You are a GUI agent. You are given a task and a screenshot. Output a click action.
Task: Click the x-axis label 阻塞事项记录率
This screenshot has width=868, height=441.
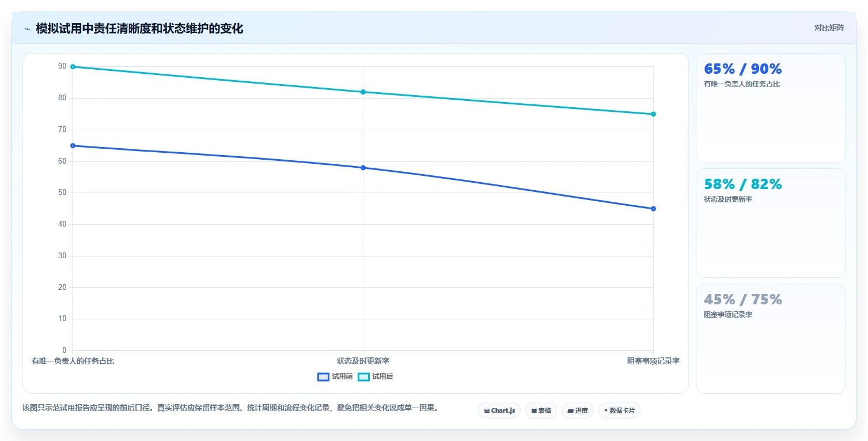point(653,361)
